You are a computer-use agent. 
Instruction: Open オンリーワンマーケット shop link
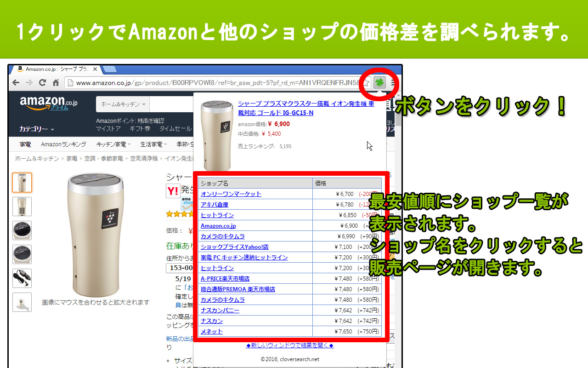[x=231, y=194]
